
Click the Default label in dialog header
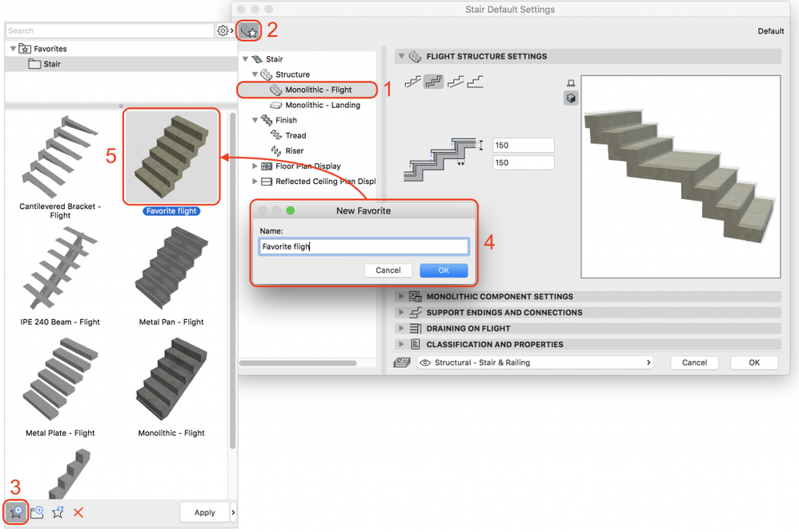(x=770, y=31)
